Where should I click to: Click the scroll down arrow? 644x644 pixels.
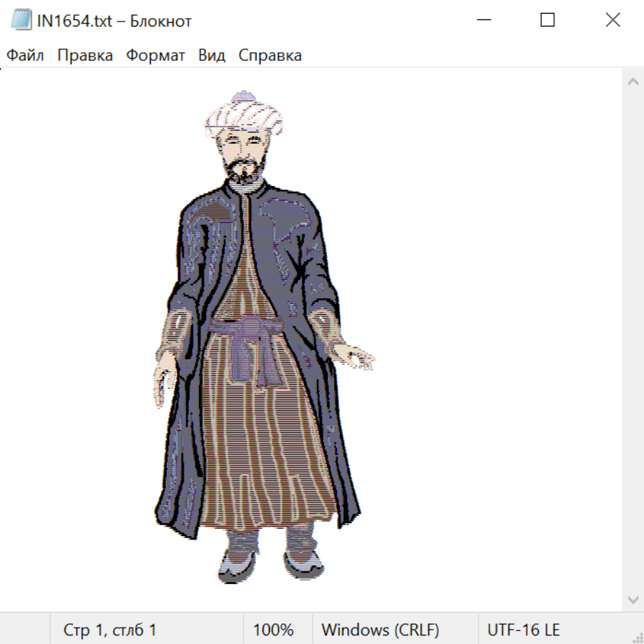coord(633,599)
